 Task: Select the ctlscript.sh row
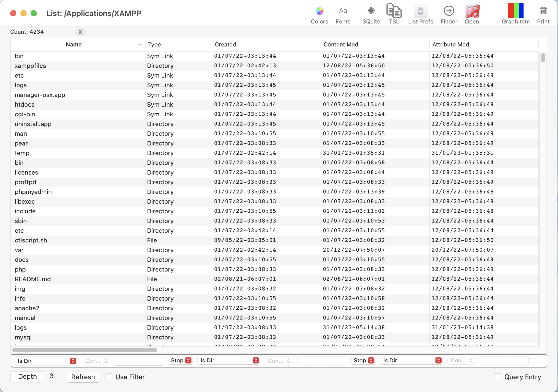click(275, 240)
